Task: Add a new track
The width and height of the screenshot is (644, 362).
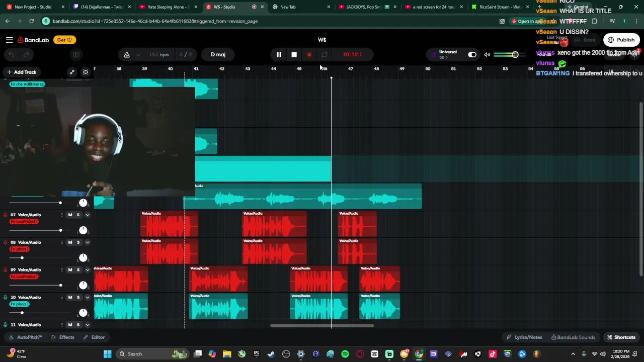Action: pyautogui.click(x=21, y=72)
